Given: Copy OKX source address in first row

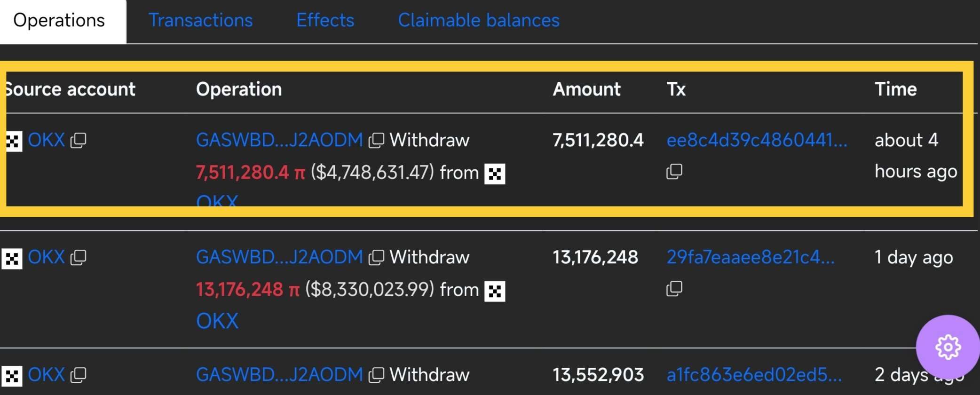Looking at the screenshot, I should coord(78,141).
